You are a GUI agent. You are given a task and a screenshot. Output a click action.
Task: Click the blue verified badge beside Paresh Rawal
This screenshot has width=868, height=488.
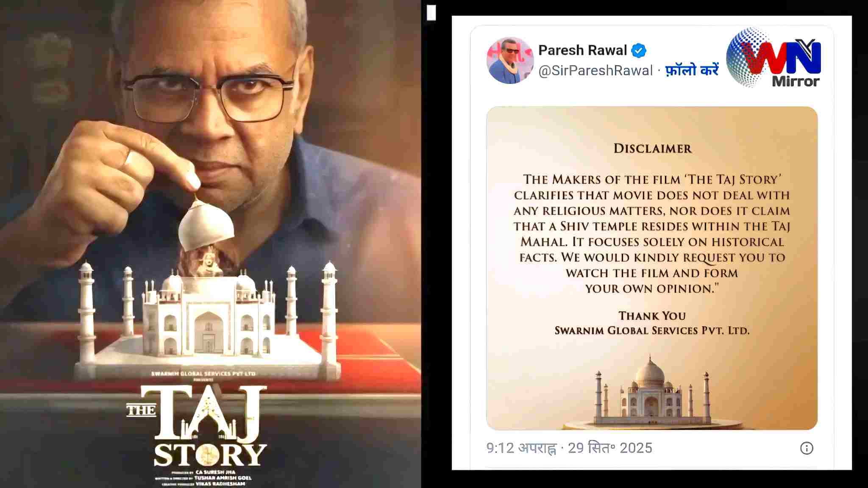click(x=639, y=51)
